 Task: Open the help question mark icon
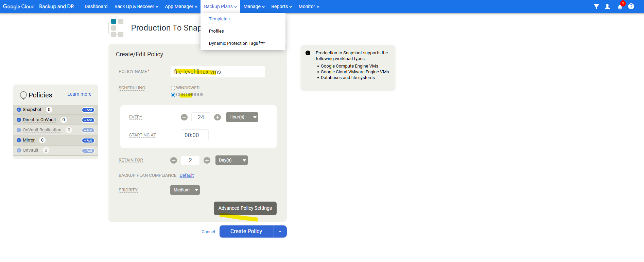631,6
